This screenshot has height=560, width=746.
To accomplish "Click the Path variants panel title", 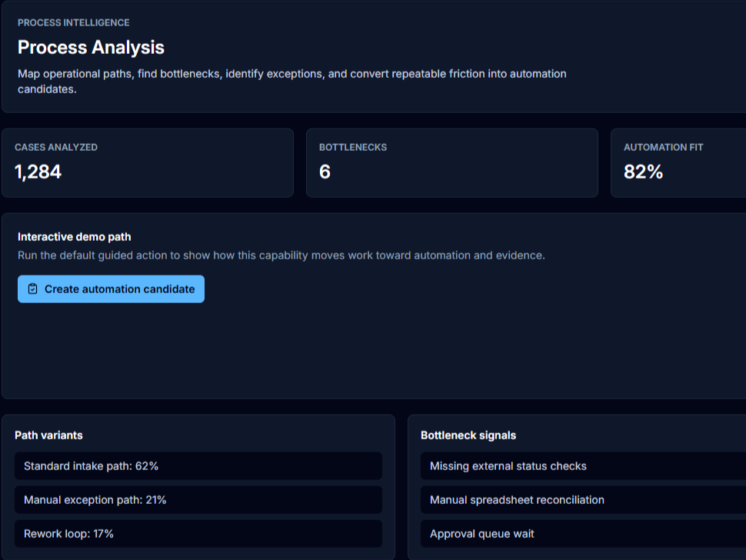I will click(48, 435).
